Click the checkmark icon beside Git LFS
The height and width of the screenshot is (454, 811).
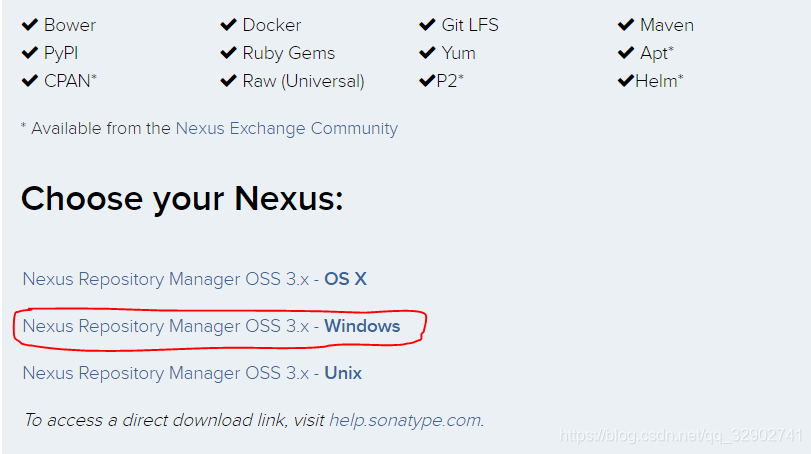point(427,24)
